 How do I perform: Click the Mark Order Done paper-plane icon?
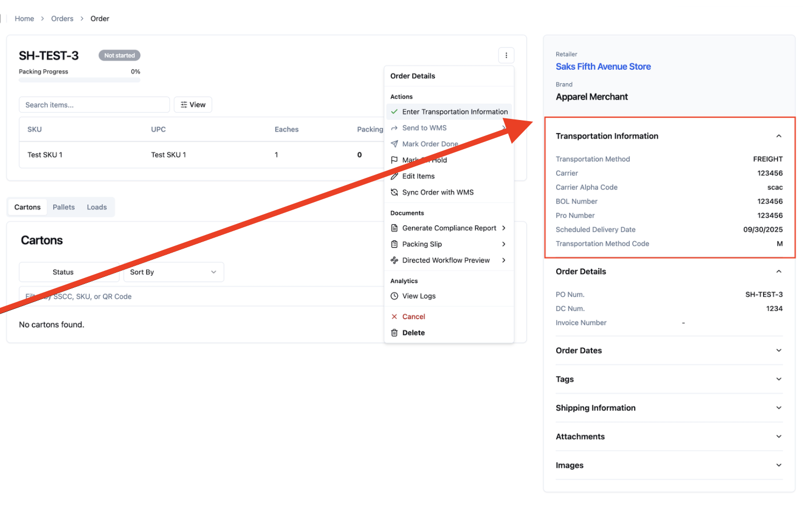coord(394,144)
